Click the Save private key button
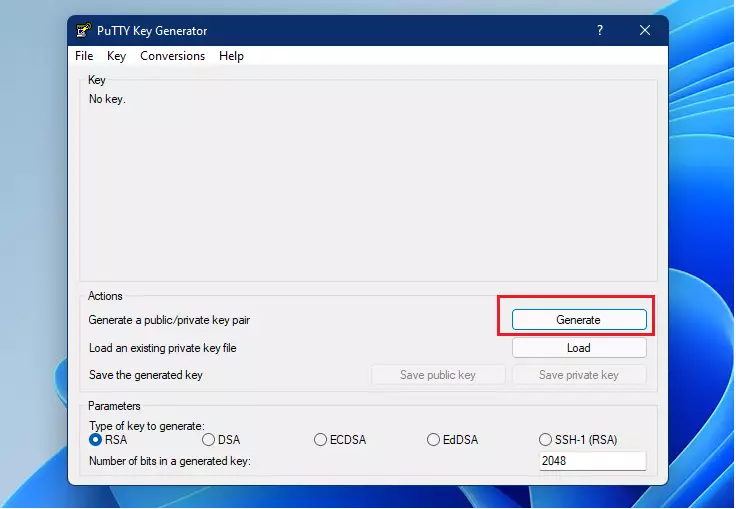The image size is (736, 509). click(x=579, y=375)
